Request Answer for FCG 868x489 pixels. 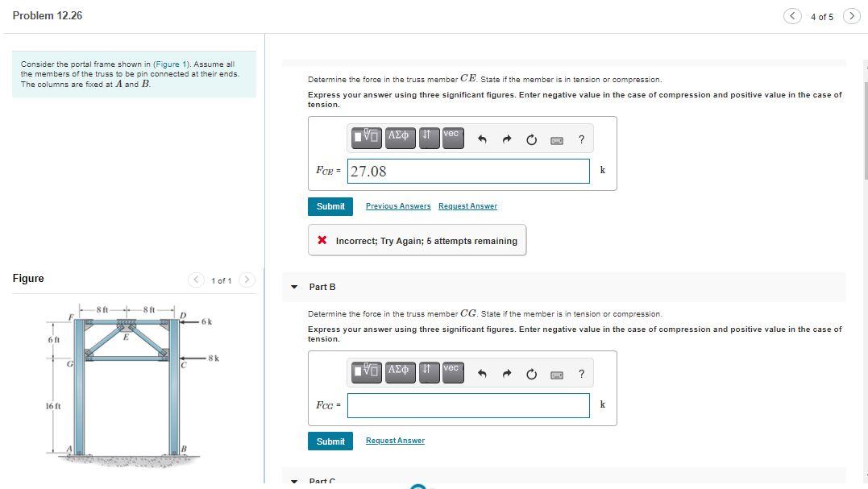(395, 441)
